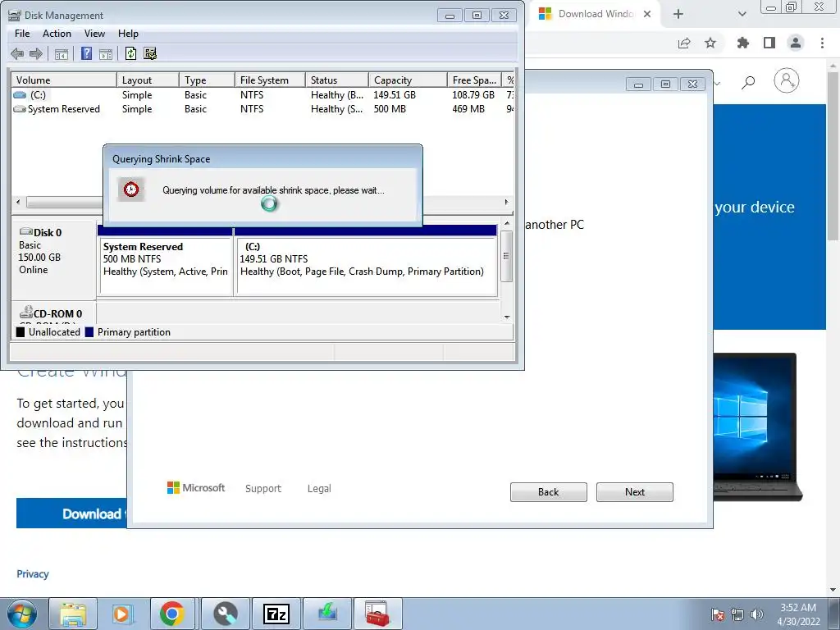Open the Chrome three-dot menu

point(822,43)
